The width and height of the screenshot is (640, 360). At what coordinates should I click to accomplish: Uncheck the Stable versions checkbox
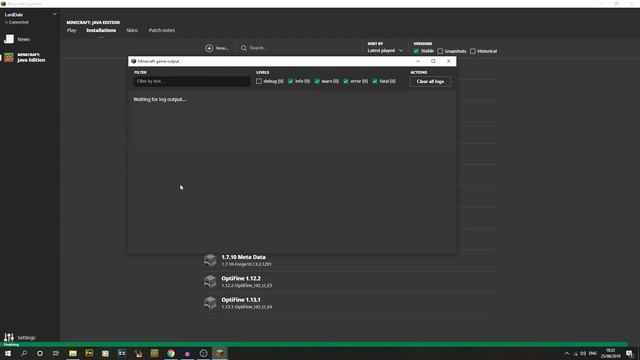click(416, 51)
